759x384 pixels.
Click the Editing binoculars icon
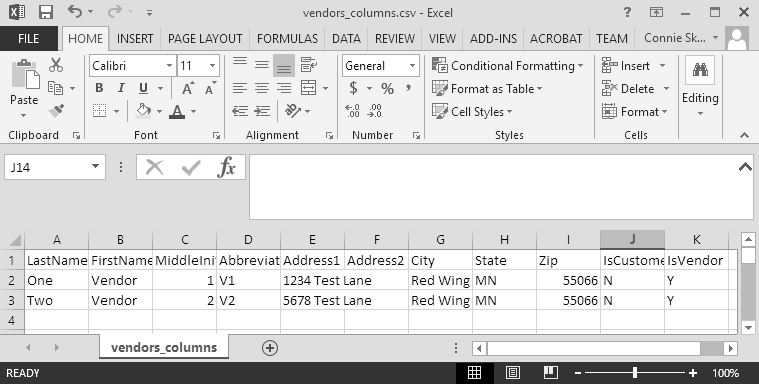[x=700, y=70]
